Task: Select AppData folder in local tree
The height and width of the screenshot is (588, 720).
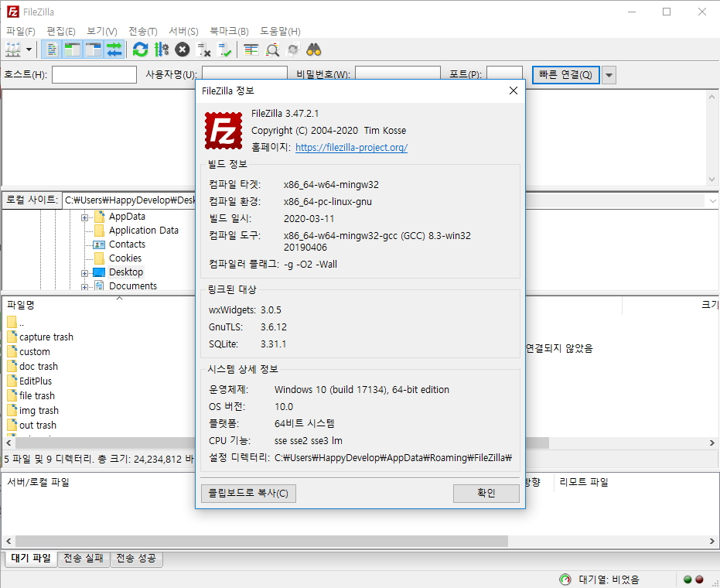Action: (x=127, y=217)
